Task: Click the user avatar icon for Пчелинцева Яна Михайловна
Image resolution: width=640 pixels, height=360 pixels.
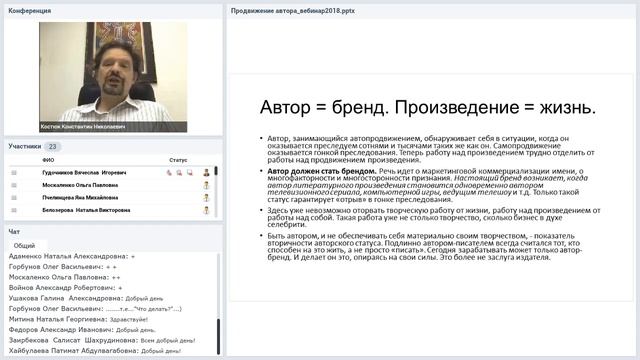Action: 206,198
